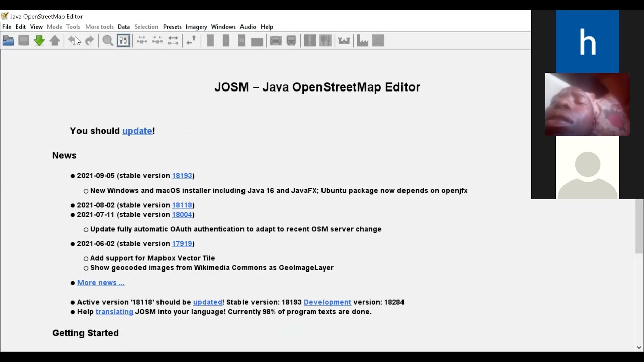The width and height of the screenshot is (644, 362).
Task: Open the Edit menu
Action: coord(21,27)
